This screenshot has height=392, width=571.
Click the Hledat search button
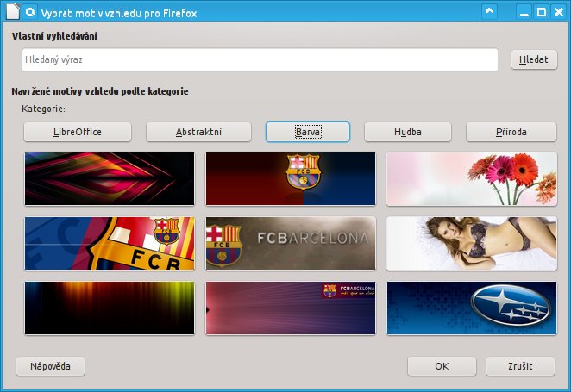(534, 59)
